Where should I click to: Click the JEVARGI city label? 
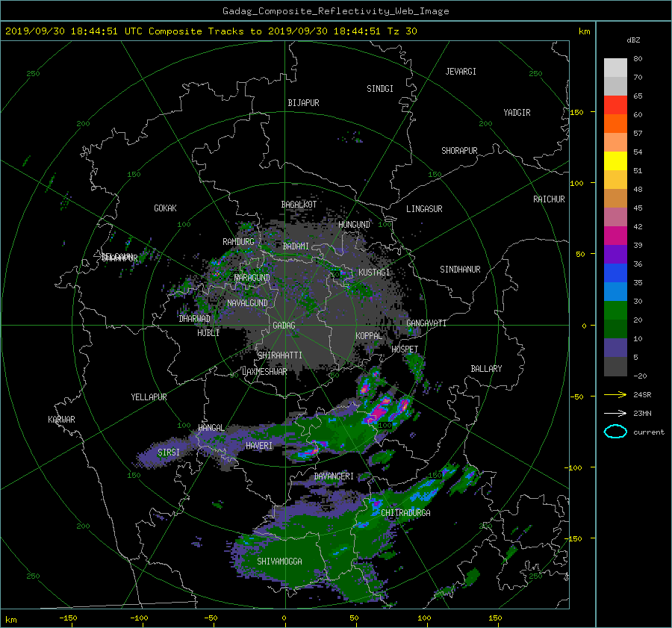(461, 72)
